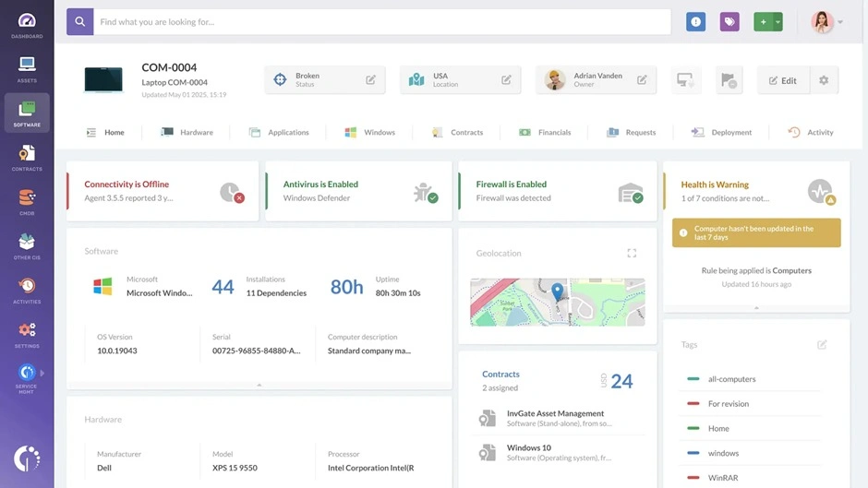Click the purple tags icon in the header
The height and width of the screenshot is (488, 868).
(x=729, y=22)
